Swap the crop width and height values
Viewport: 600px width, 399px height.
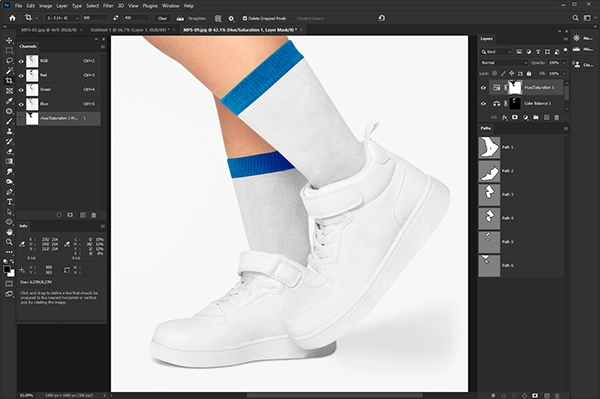(116, 18)
